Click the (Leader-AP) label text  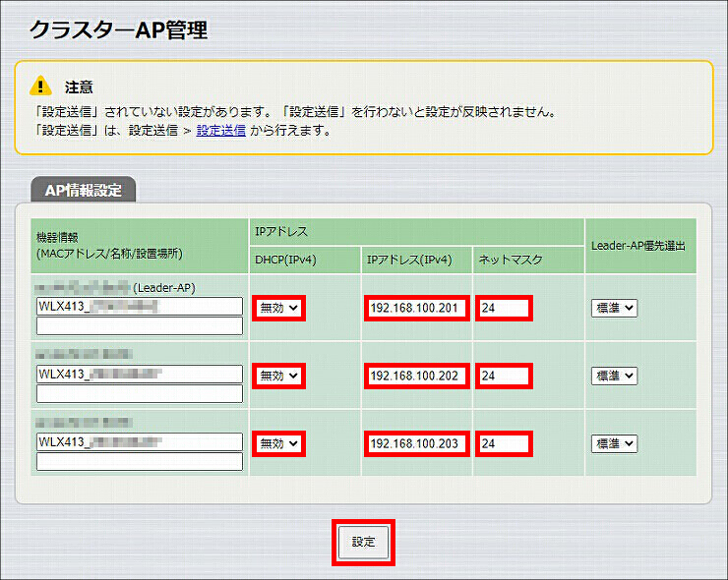(164, 288)
